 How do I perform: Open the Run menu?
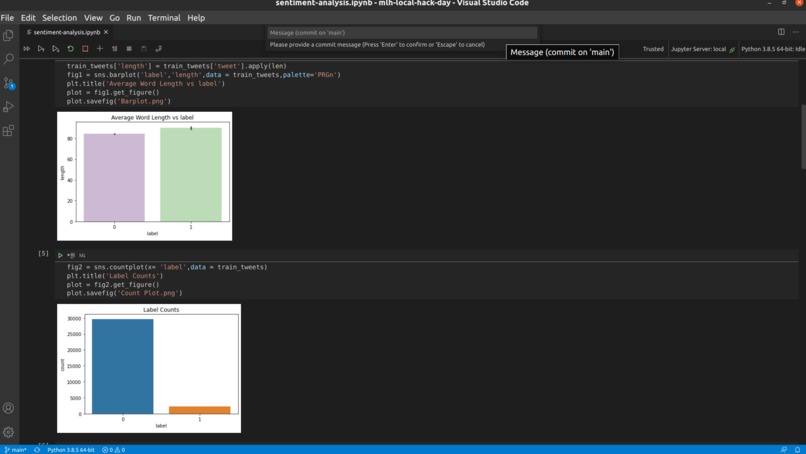[x=134, y=17]
